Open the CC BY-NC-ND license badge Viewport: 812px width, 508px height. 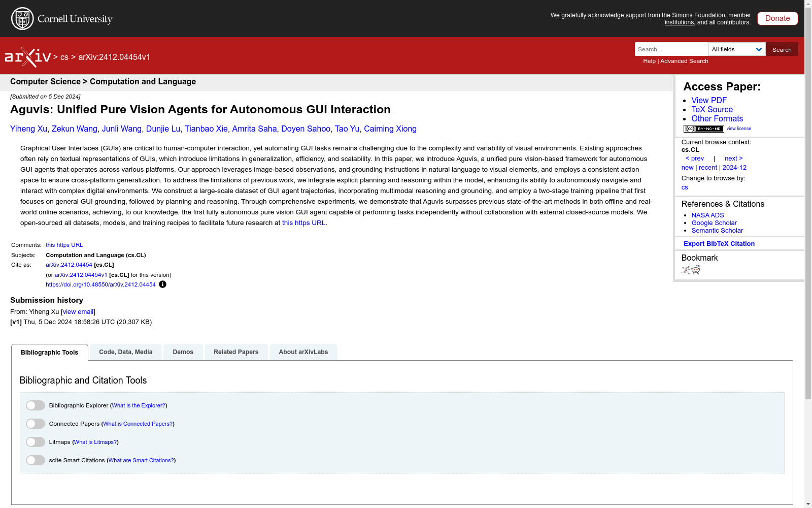(703, 129)
